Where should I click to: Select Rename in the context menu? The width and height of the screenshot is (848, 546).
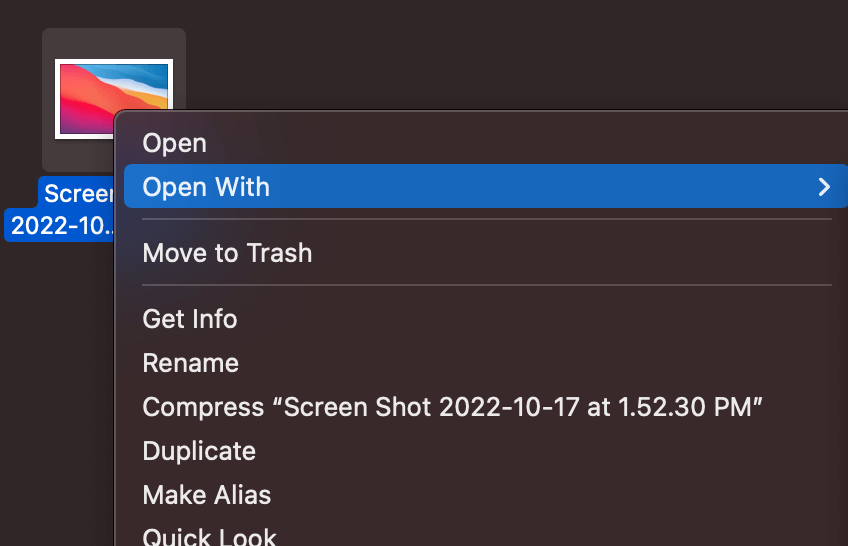191,363
